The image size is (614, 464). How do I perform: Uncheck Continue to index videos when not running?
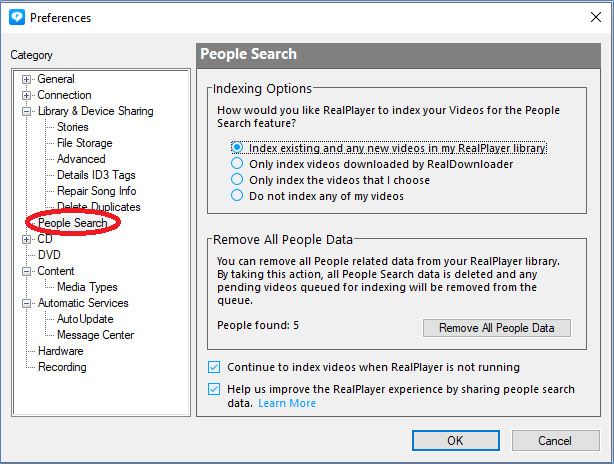pos(214,367)
